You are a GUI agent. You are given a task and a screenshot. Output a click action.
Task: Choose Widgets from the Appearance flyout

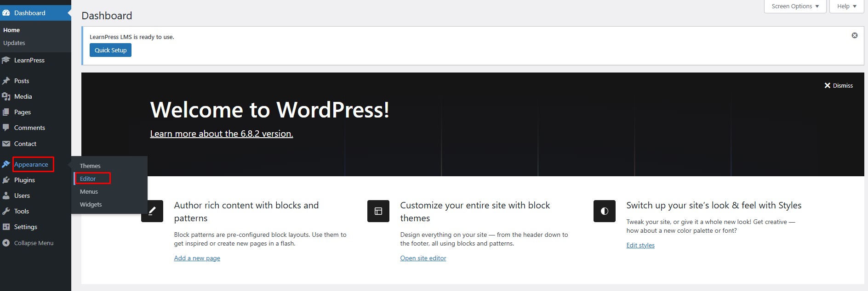tap(91, 204)
